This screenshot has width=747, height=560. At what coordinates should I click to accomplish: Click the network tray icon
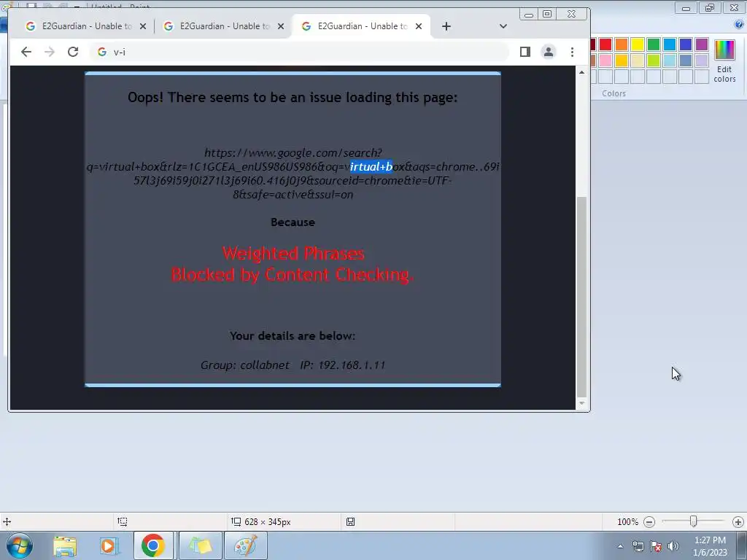click(638, 547)
